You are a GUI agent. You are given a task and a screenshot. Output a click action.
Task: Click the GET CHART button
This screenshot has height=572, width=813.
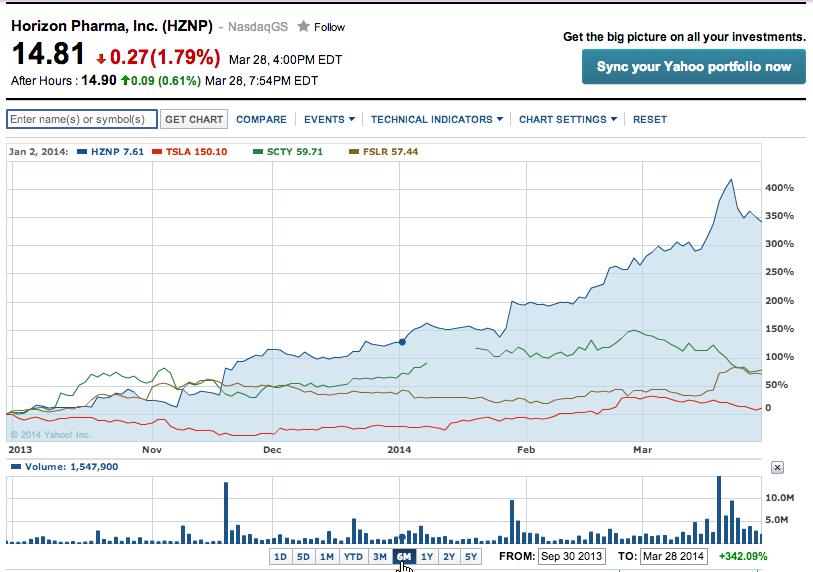coord(194,119)
